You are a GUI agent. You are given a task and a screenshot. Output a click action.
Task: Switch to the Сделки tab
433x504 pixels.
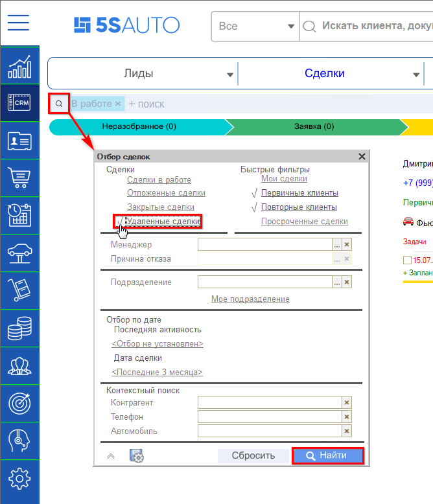pos(324,74)
